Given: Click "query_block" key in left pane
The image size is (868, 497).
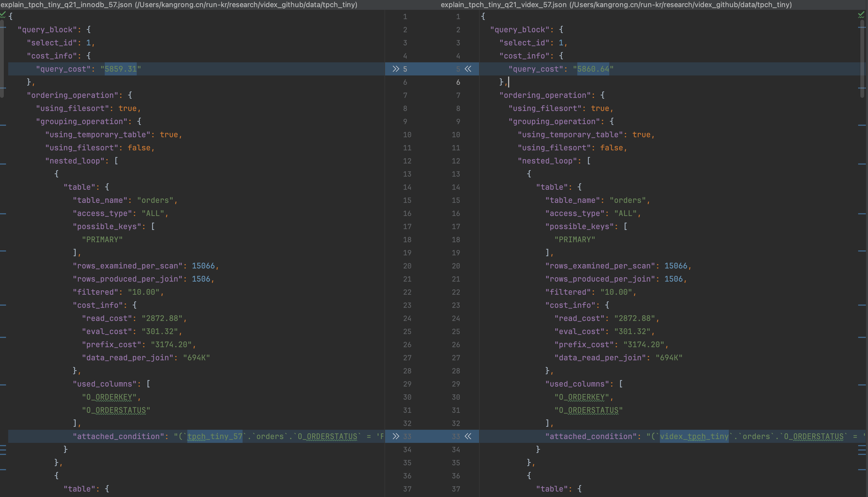Looking at the screenshot, I should tap(47, 30).
